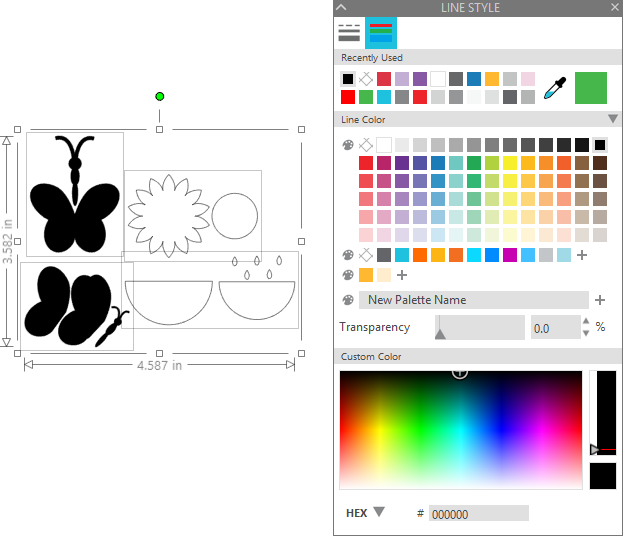Click the green rotation handle above selection
Image resolution: width=627 pixels, height=540 pixels.
pos(160,96)
